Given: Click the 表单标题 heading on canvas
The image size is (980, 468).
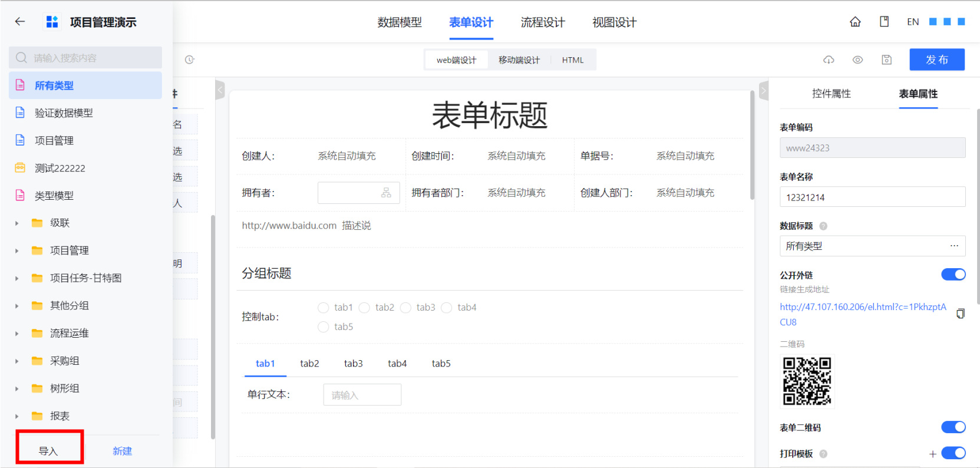Looking at the screenshot, I should click(x=490, y=115).
